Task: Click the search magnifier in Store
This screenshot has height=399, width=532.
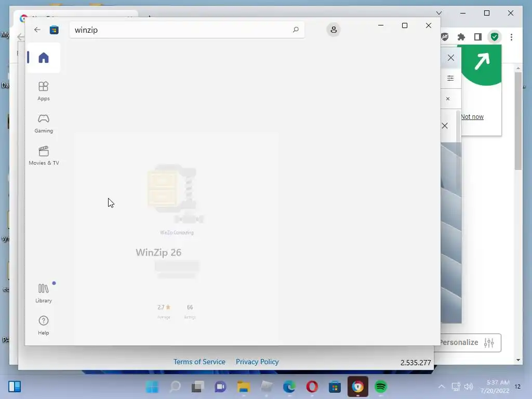Action: [x=296, y=30]
